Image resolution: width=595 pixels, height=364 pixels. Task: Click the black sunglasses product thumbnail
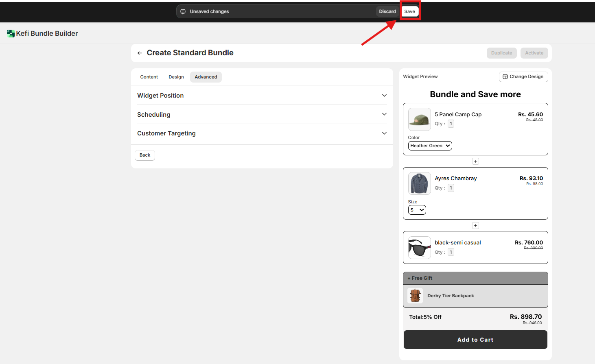[x=419, y=248]
